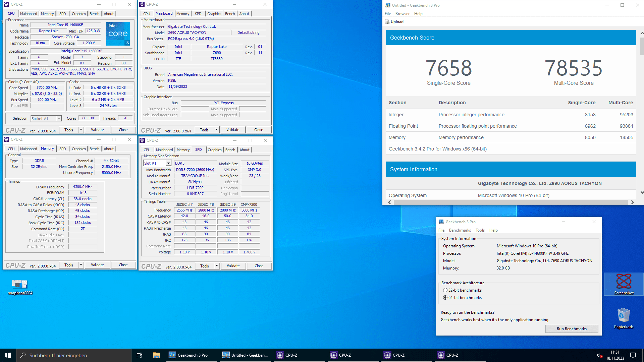
Task: Click BIOS version F28b field
Action: tap(216, 80)
